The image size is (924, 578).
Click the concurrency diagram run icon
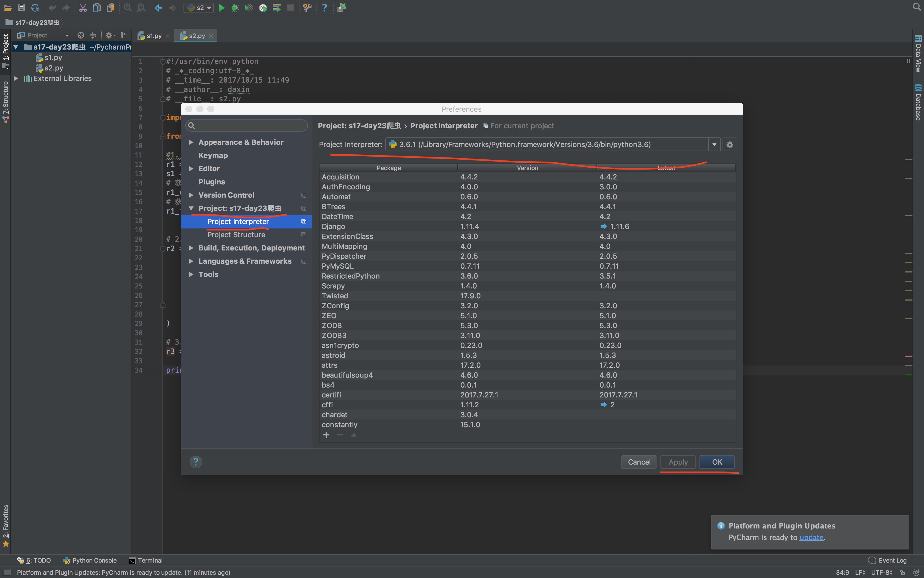[277, 8]
